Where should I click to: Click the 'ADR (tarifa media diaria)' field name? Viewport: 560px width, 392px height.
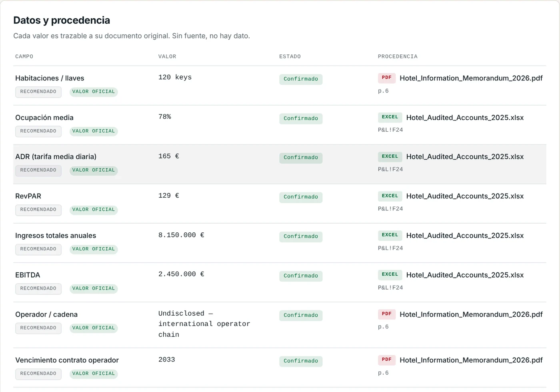point(56,157)
